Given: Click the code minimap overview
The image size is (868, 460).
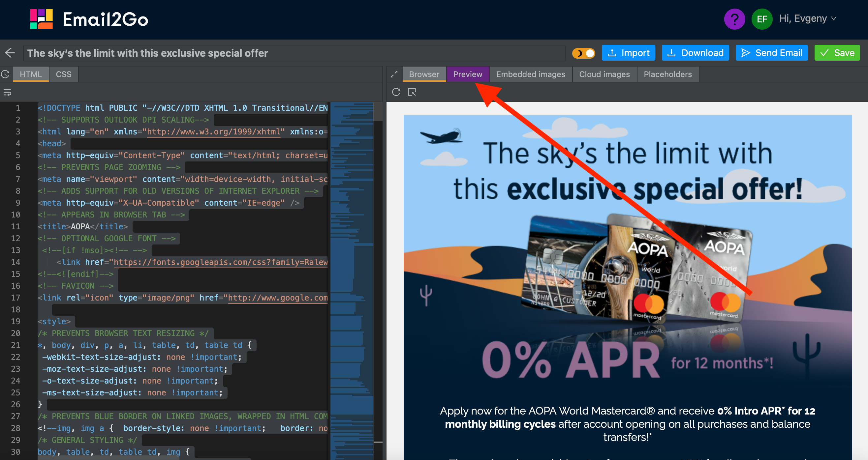Looking at the screenshot, I should click(x=352, y=280).
